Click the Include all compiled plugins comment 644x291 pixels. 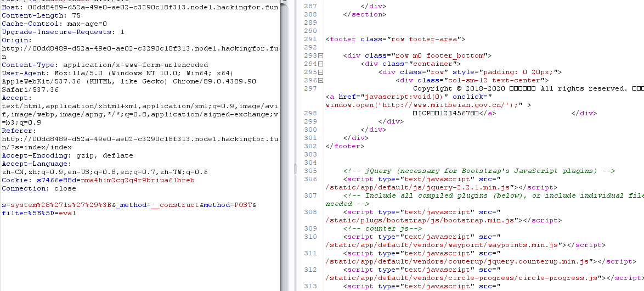[x=493, y=195]
